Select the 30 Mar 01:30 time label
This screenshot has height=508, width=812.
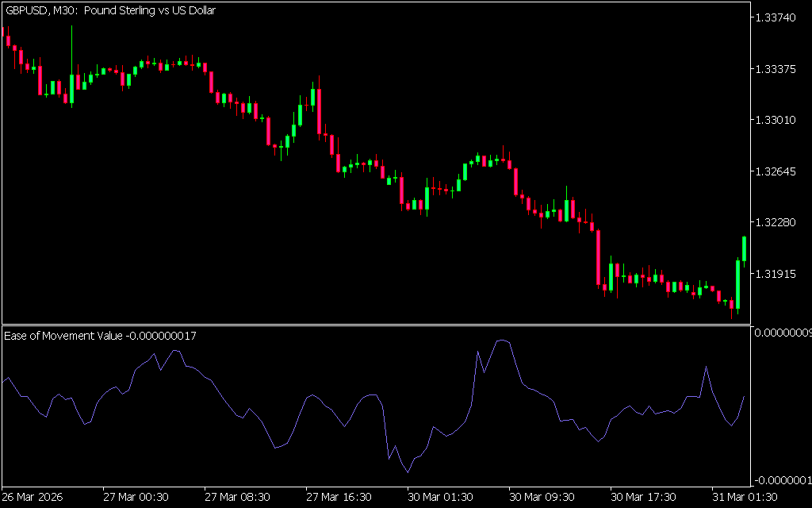click(440, 498)
